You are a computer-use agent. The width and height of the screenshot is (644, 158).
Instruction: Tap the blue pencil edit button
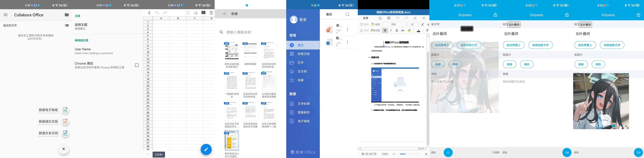coord(206,150)
